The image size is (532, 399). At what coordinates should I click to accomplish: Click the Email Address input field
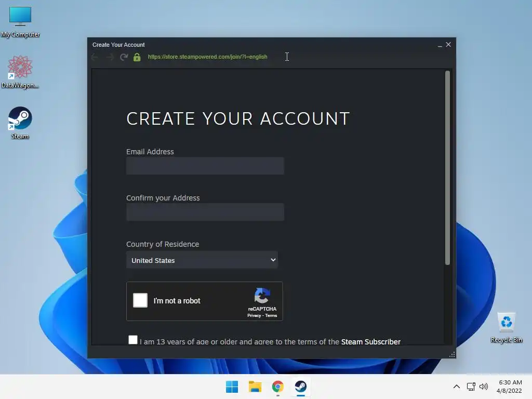tap(205, 166)
